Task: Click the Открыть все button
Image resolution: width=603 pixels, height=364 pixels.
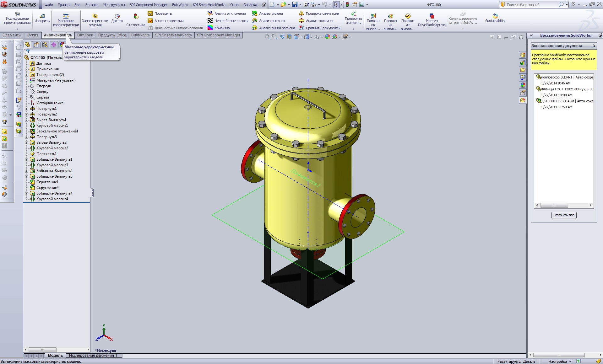Action: (564, 215)
